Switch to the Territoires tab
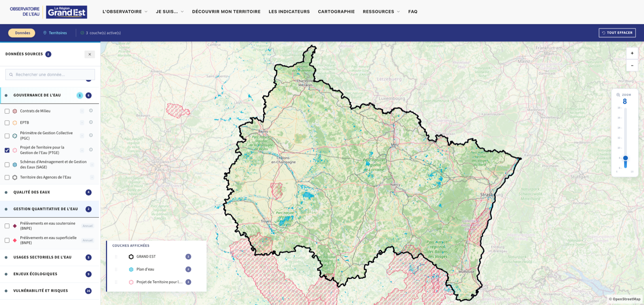 (x=55, y=33)
